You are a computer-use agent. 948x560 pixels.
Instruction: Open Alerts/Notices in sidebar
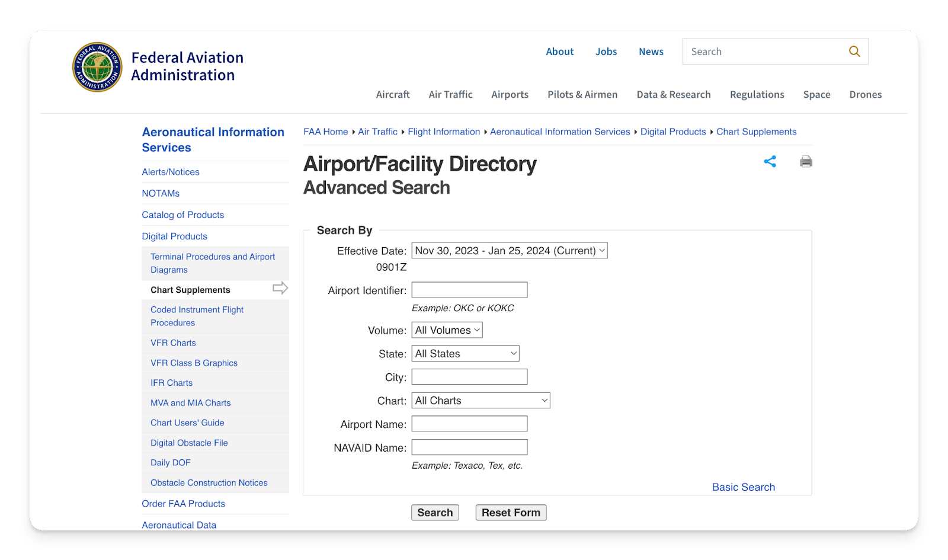click(x=171, y=172)
